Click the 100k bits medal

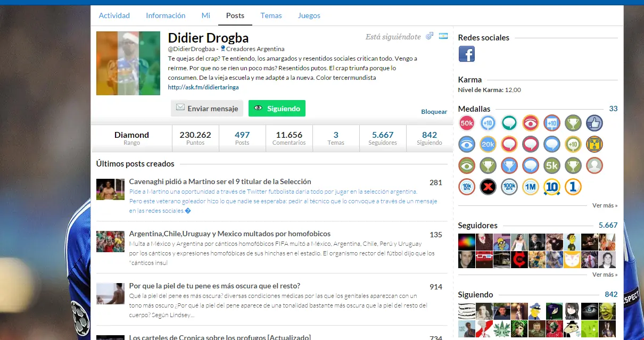point(509,187)
